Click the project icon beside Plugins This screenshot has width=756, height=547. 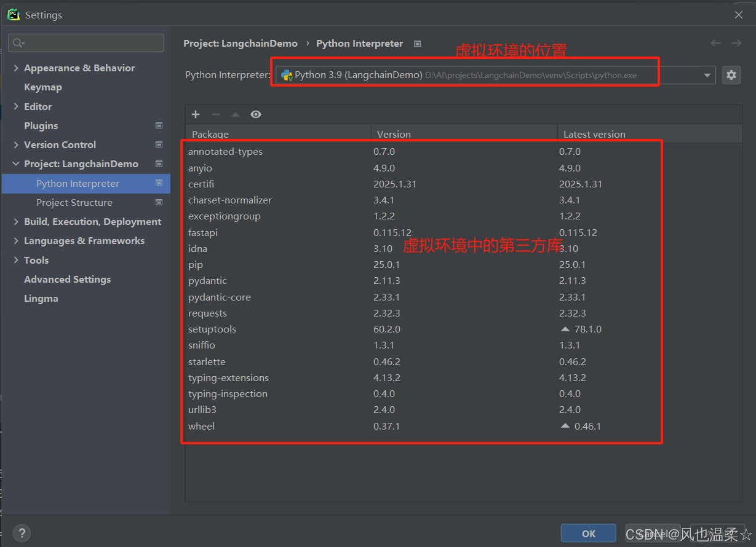(159, 125)
